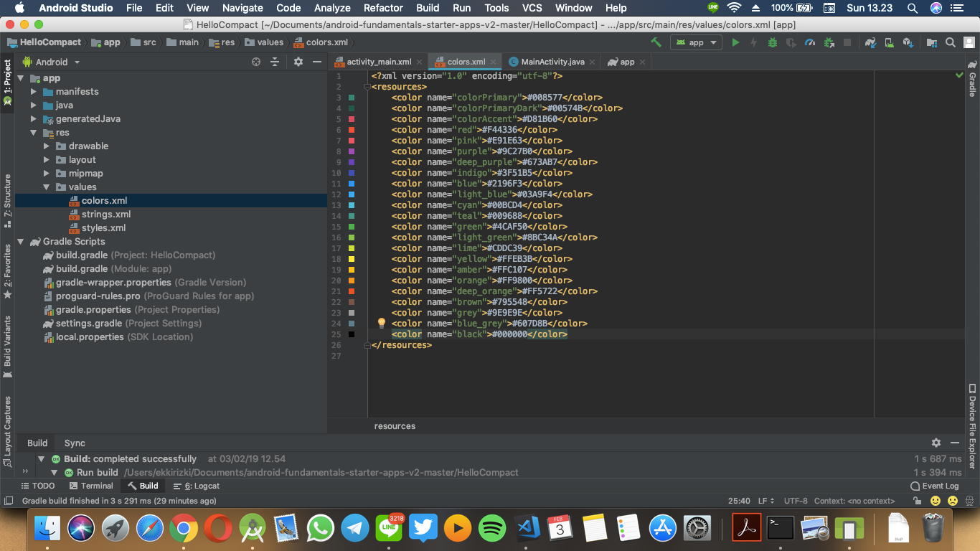Image resolution: width=980 pixels, height=551 pixels.
Task: Open the app run configuration dropdown
Action: pos(694,42)
